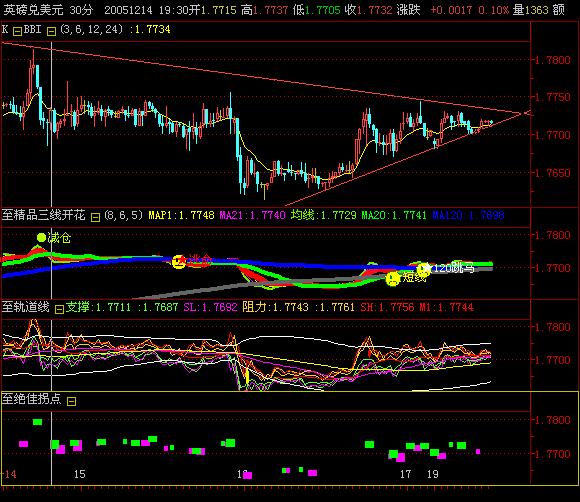The width and height of the screenshot is (580, 502).
Task: Click the MA120:1.7698 value
Action: pyautogui.click(x=468, y=215)
